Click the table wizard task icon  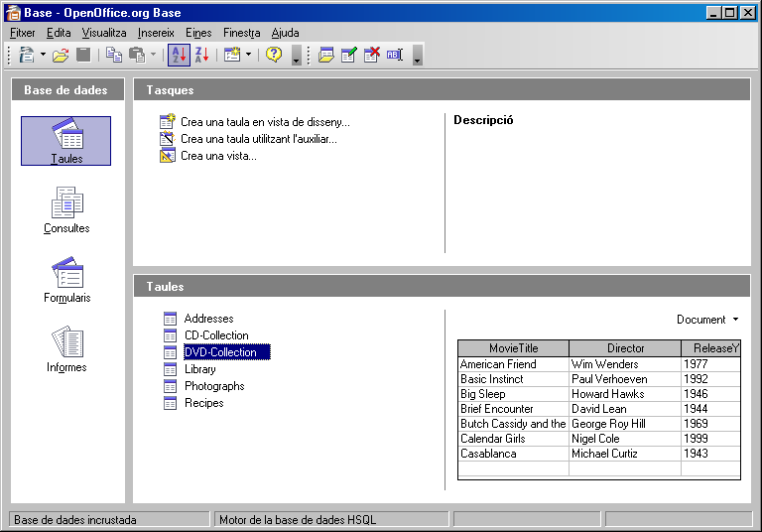click(167, 139)
